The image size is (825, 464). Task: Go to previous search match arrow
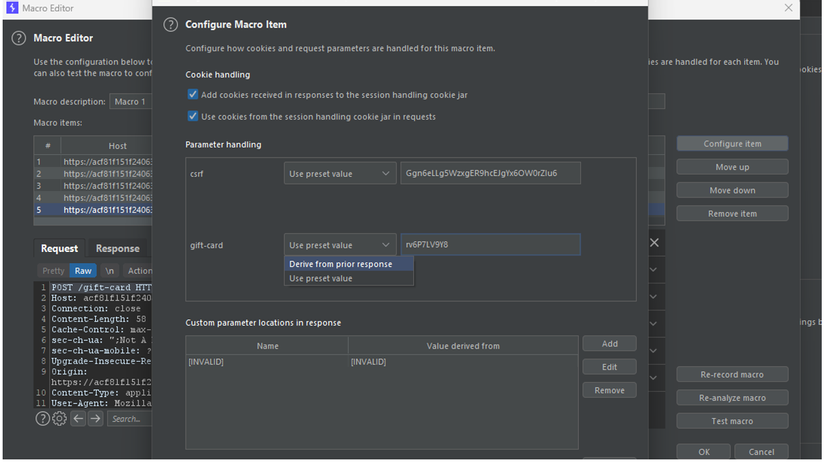(78, 419)
